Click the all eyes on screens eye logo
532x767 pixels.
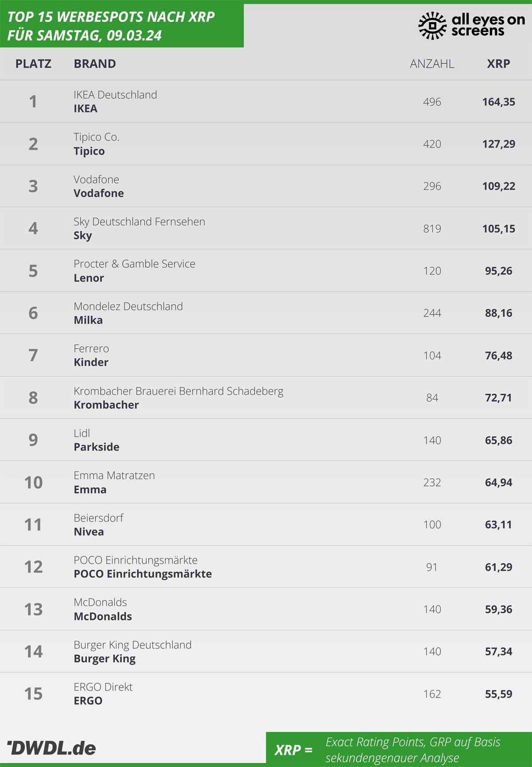tap(432, 26)
